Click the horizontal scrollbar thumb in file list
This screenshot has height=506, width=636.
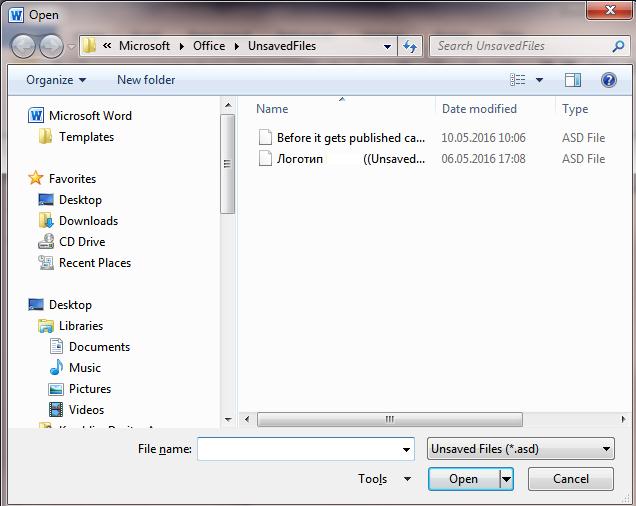pyautogui.click(x=390, y=419)
